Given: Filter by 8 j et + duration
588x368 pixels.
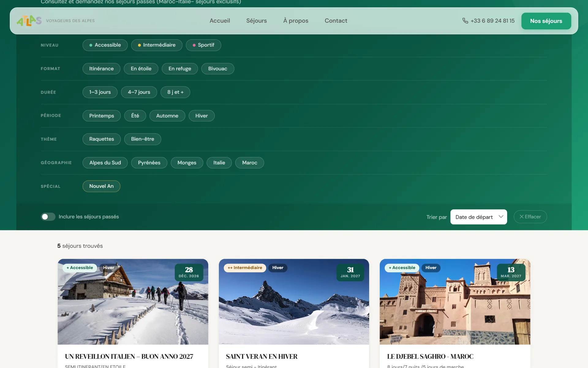Looking at the screenshot, I should (175, 92).
